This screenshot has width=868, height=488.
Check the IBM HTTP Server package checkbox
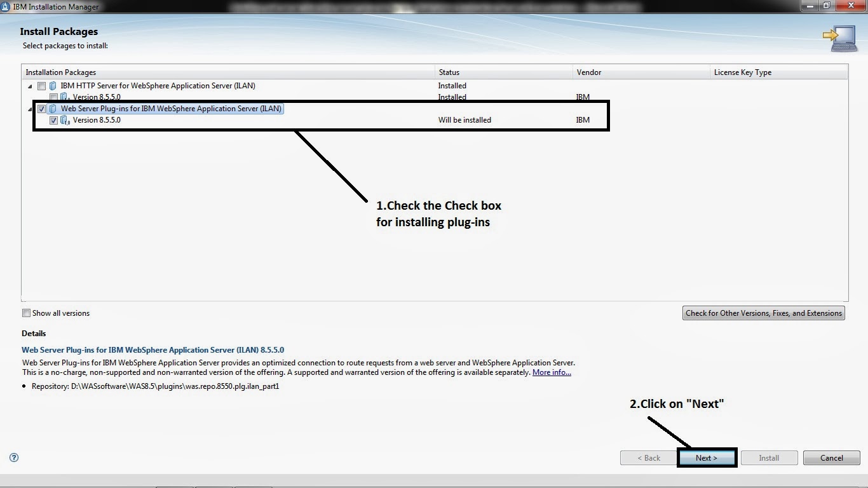click(41, 85)
